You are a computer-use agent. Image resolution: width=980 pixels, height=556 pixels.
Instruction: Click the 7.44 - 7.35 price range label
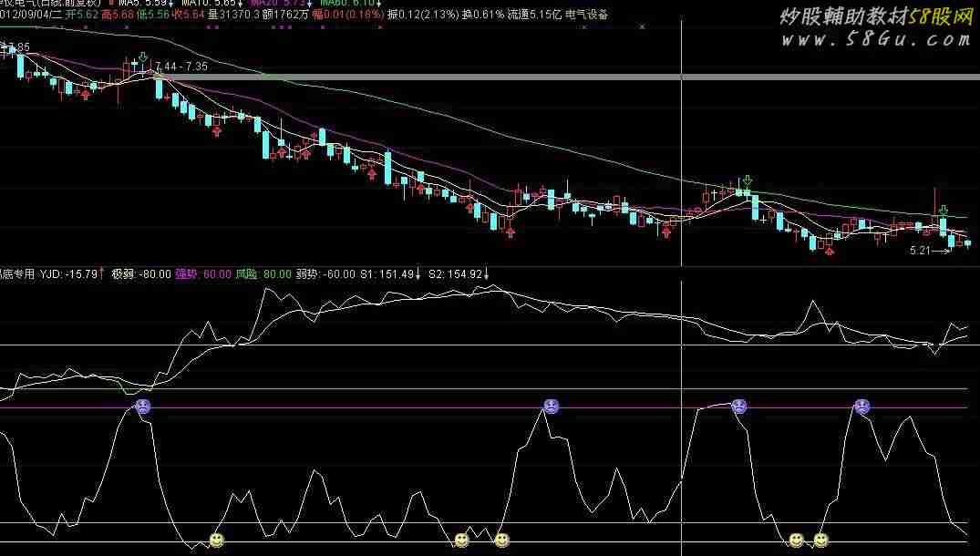[182, 67]
